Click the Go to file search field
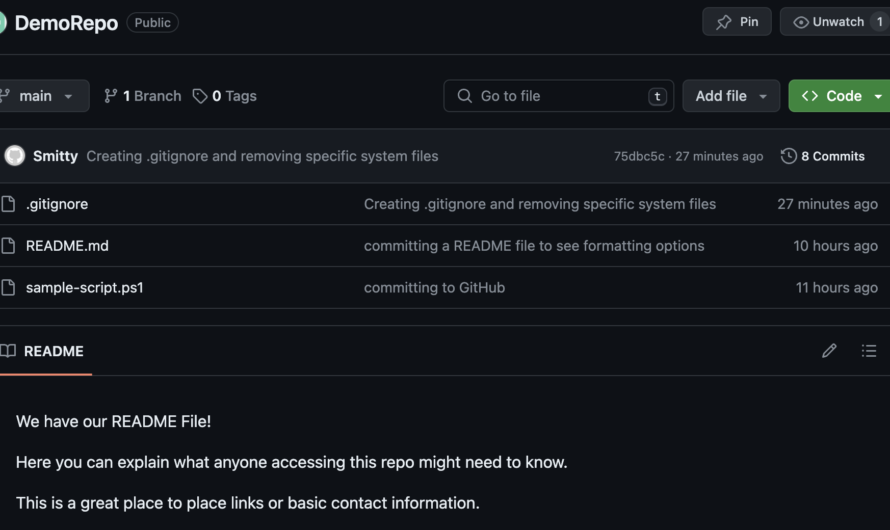The width and height of the screenshot is (890, 530). 559,96
